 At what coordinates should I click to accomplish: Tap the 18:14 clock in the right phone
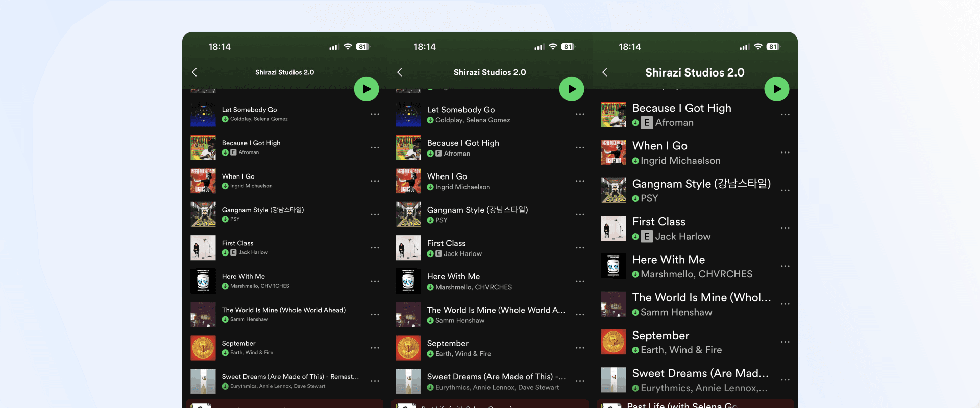(630, 47)
